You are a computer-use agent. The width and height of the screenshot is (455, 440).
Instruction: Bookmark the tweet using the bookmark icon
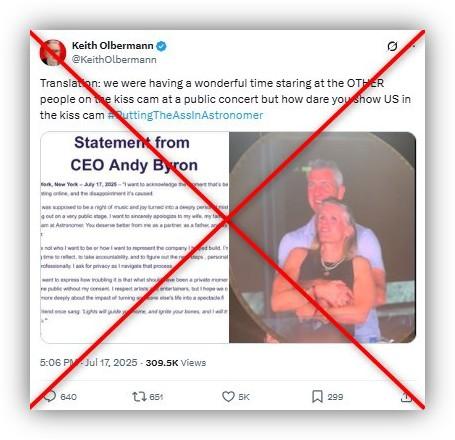click(x=317, y=397)
